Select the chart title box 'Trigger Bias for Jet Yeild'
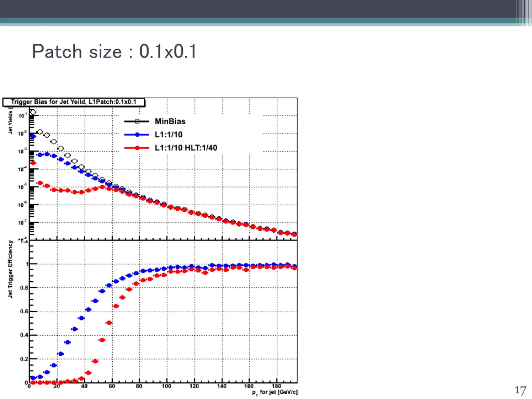532x399 pixels. 74,102
